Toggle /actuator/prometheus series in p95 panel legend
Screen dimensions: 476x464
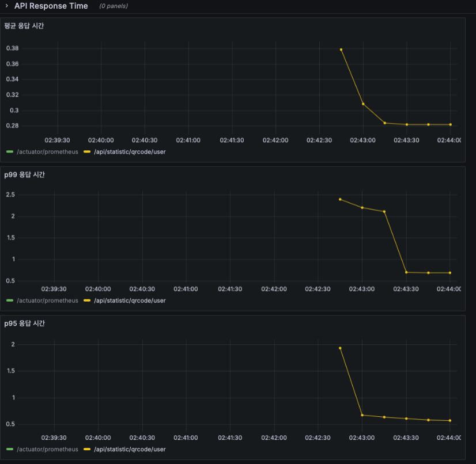point(47,449)
